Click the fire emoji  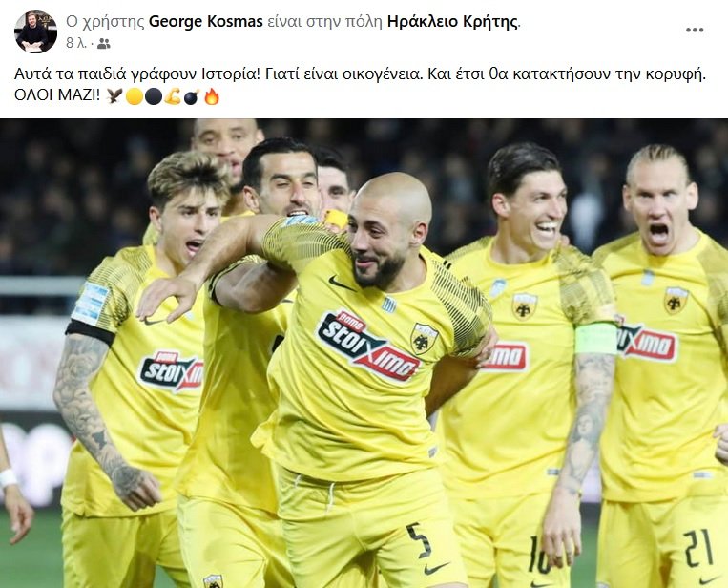click(x=211, y=96)
